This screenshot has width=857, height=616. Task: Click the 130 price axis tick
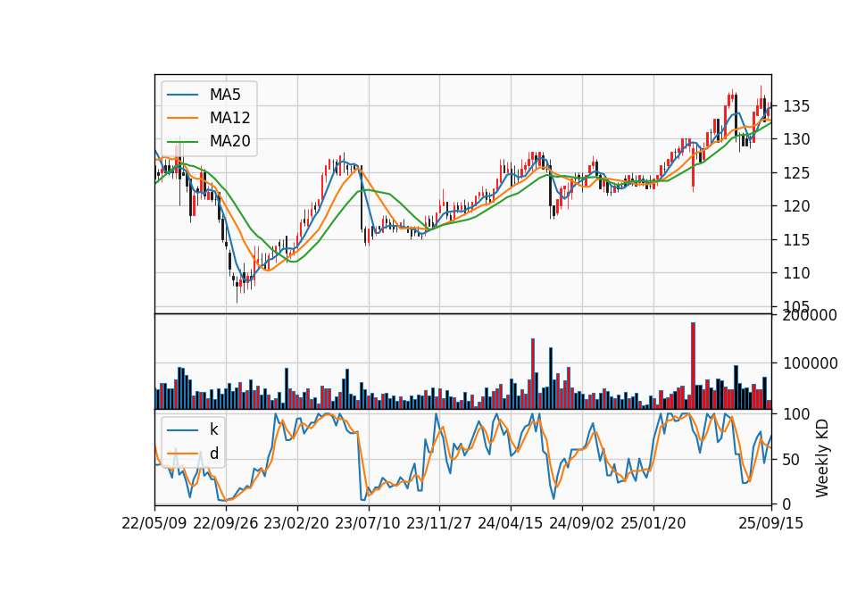[x=796, y=139]
